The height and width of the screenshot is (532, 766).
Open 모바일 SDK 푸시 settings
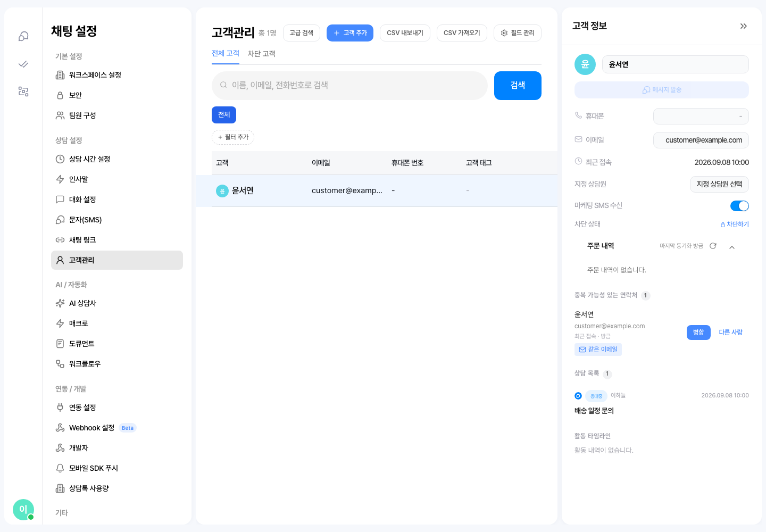pos(117,468)
